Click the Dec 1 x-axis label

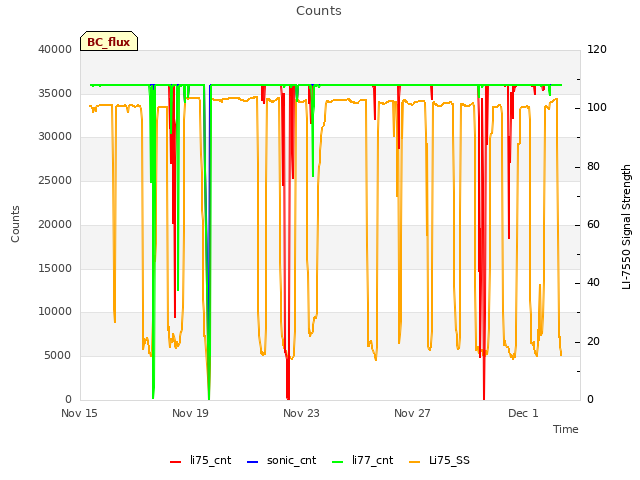pos(523,413)
